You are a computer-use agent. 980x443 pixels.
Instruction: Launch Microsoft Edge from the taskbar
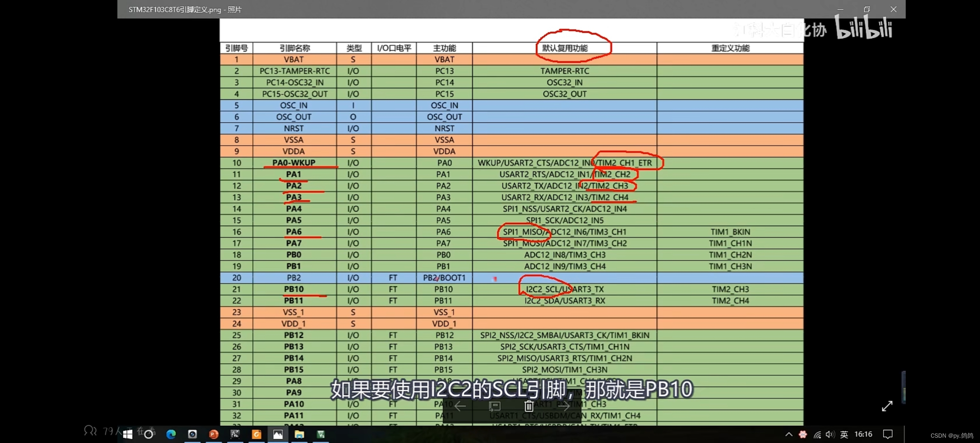[171, 434]
